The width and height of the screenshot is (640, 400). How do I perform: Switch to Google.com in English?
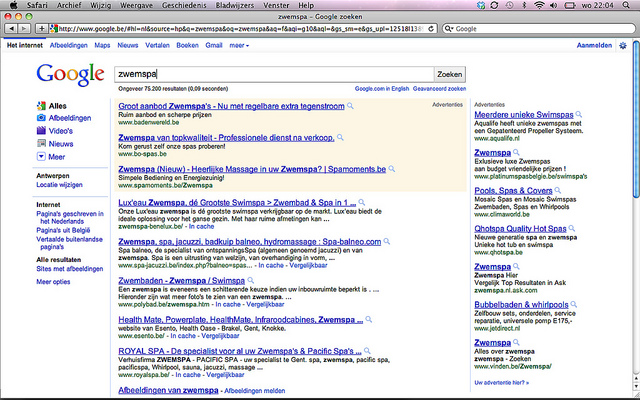point(382,89)
